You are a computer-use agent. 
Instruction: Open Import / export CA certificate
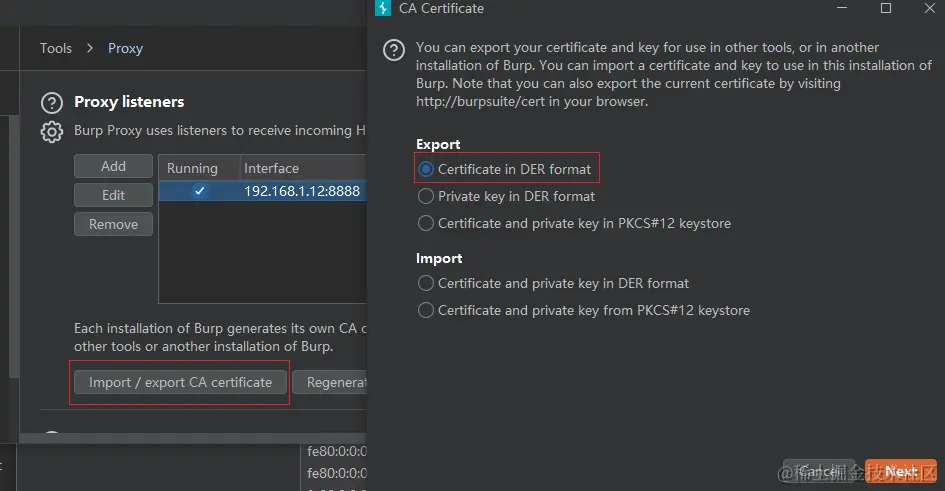point(180,383)
